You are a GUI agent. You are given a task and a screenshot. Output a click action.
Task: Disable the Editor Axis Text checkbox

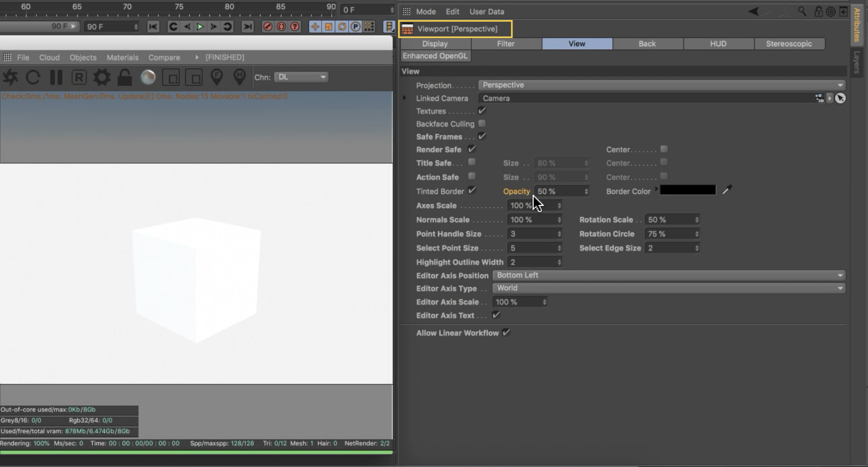coord(496,315)
